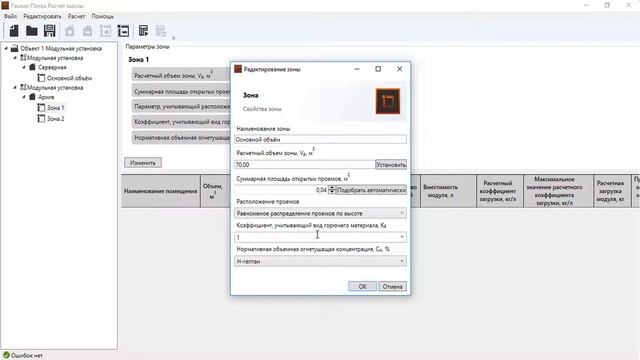The width and height of the screenshot is (640, 360).
Task: Click the volume field showing 70,00
Action: coord(304,164)
